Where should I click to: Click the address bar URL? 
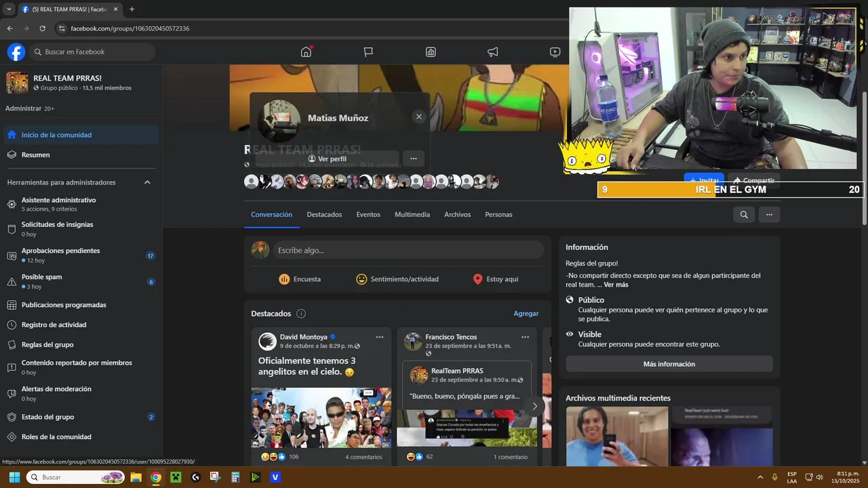(130, 28)
